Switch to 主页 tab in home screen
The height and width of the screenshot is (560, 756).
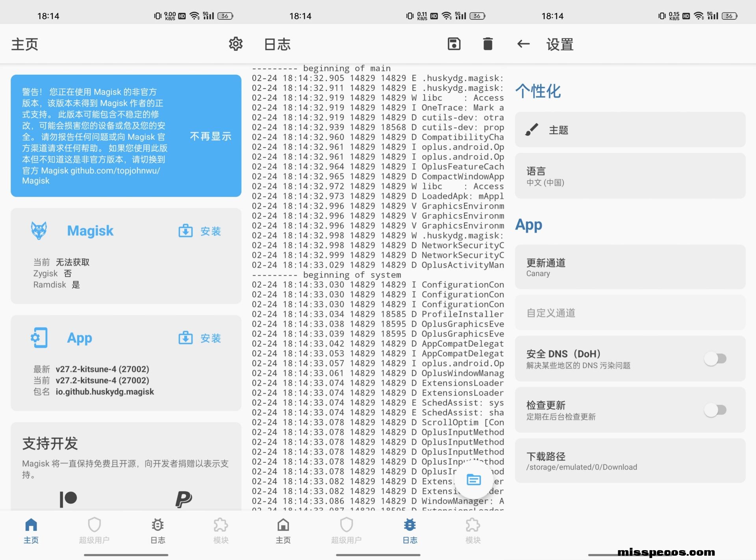pyautogui.click(x=31, y=530)
